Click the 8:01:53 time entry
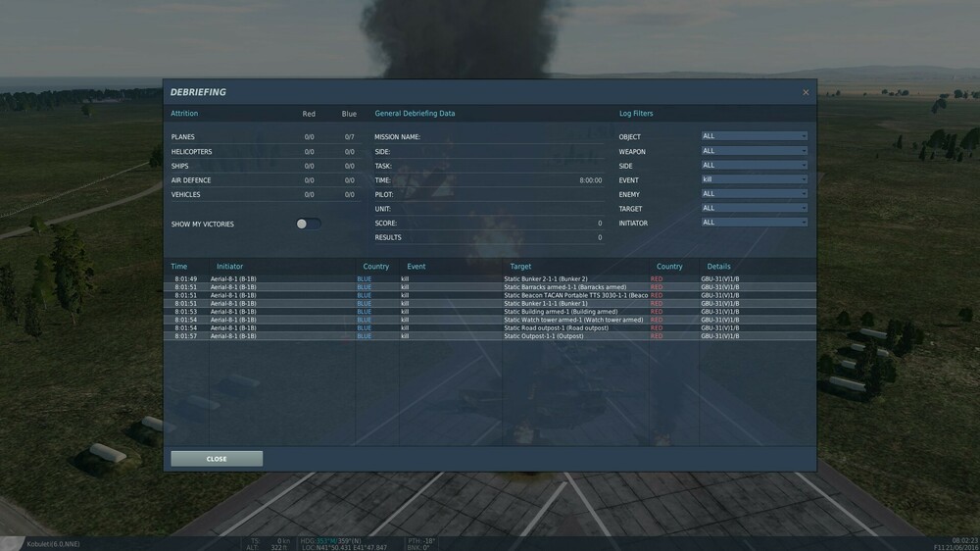This screenshot has height=551, width=980. [185, 312]
